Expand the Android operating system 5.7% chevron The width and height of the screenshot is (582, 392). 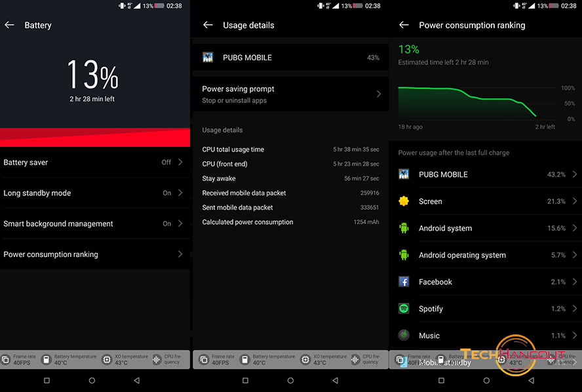575,254
